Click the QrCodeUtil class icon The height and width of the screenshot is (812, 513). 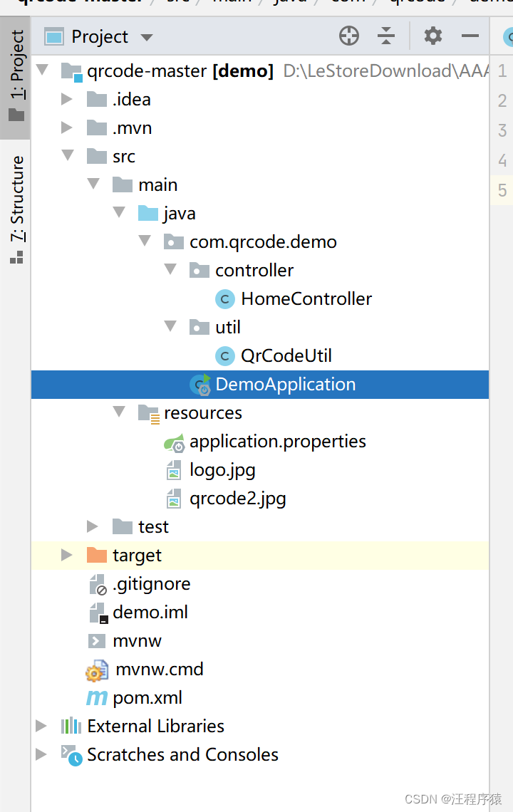[x=225, y=355]
